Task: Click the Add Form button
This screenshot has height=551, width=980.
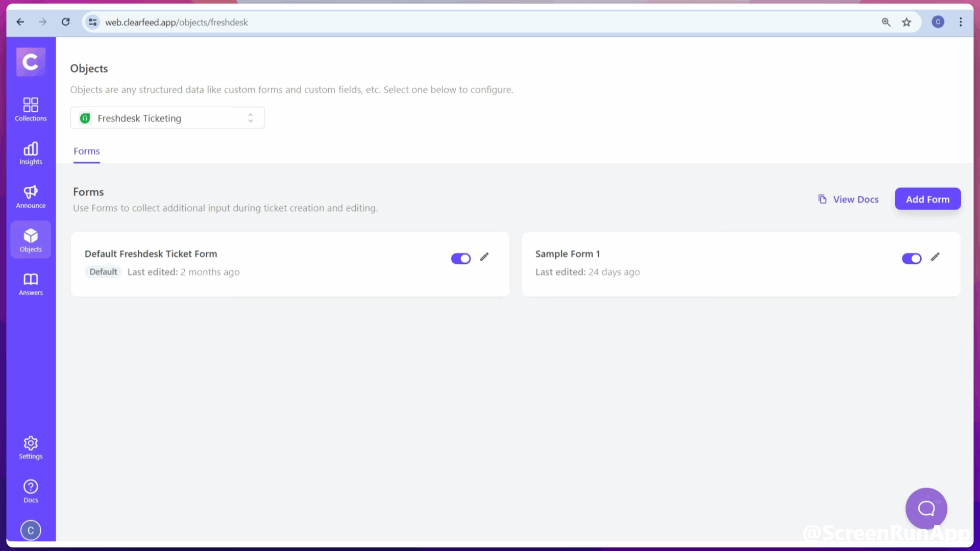Action: click(x=927, y=199)
